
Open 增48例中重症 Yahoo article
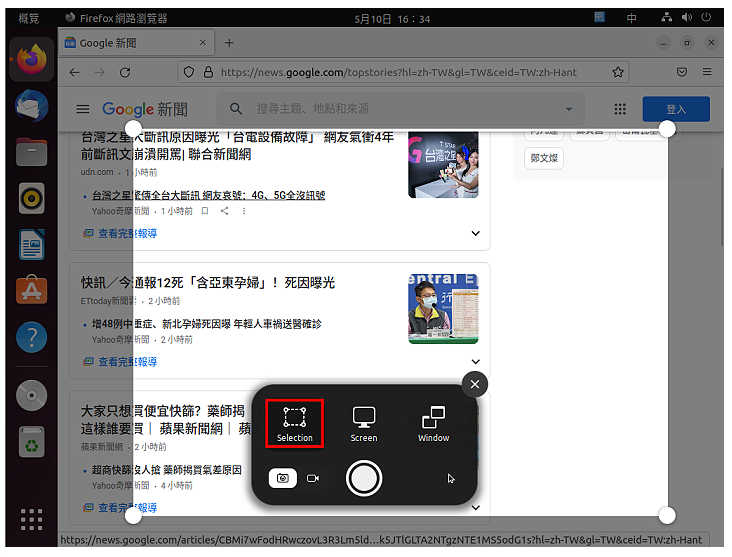point(206,324)
